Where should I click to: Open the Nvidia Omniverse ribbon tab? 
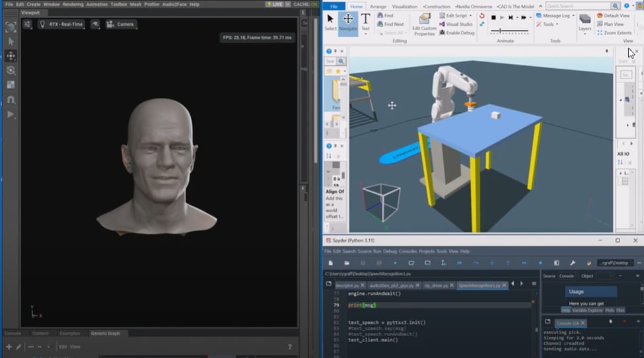pyautogui.click(x=474, y=7)
